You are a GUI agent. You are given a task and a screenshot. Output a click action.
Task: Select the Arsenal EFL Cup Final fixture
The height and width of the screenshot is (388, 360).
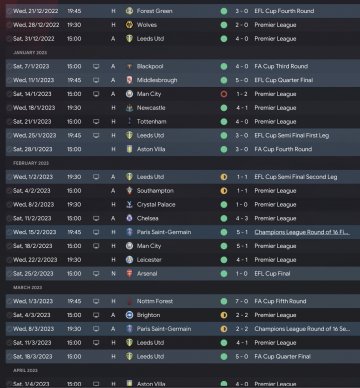point(183,274)
